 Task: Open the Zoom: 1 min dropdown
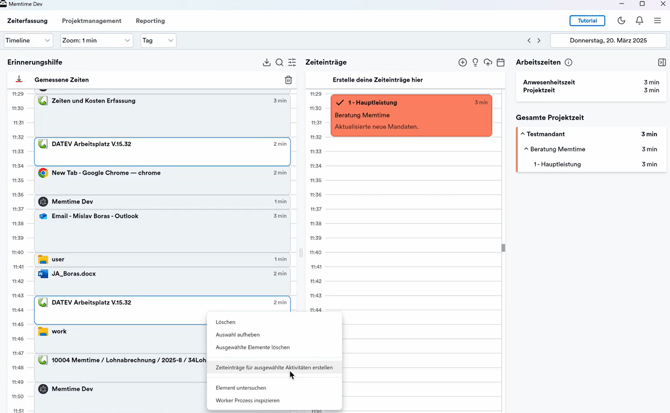[96, 41]
